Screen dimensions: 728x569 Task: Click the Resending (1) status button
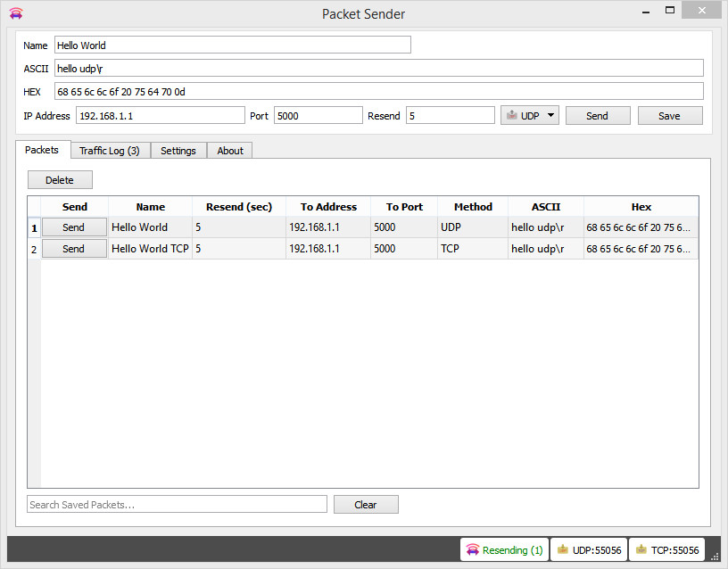[x=505, y=549]
